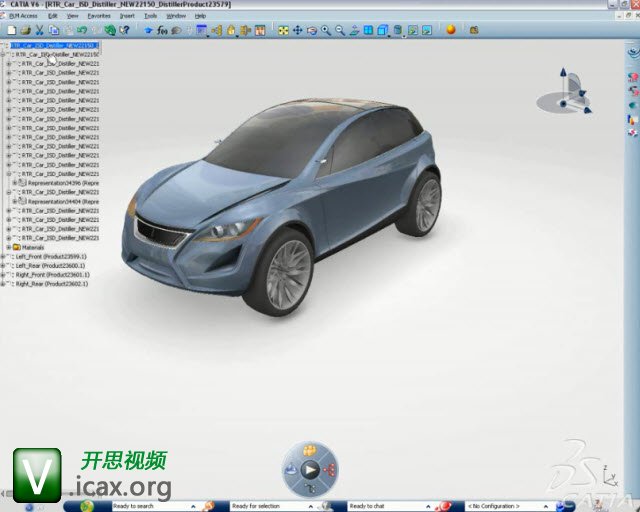Open the PLM Access menu

point(23,16)
